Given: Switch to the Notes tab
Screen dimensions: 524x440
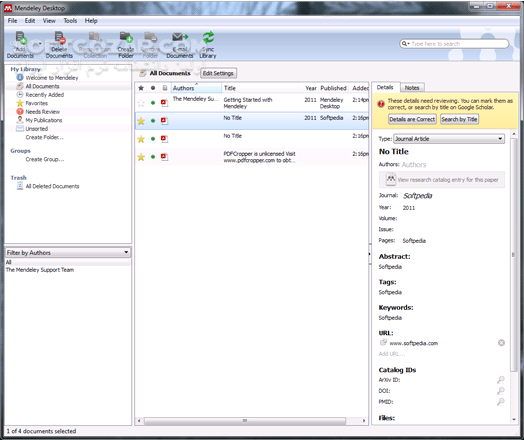Looking at the screenshot, I should click(412, 88).
